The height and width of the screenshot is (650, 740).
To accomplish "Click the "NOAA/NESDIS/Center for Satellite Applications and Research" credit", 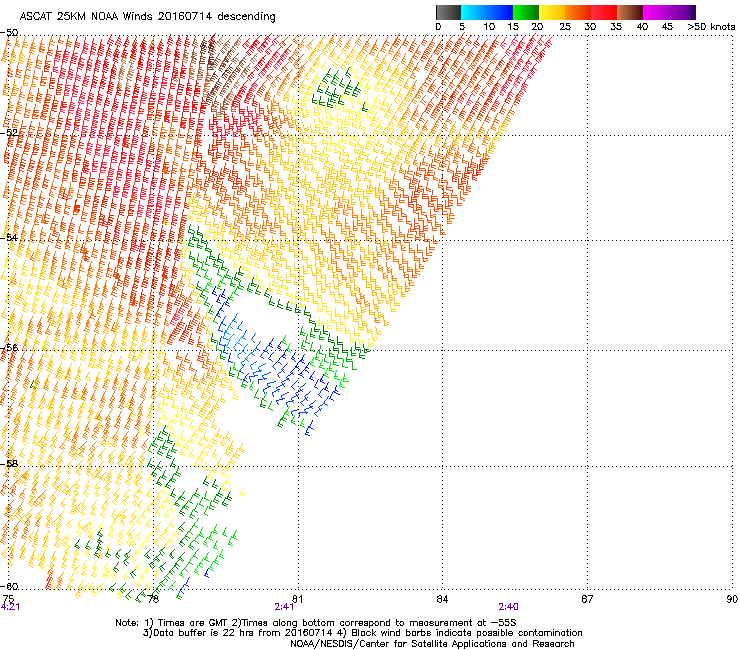I will point(432,644).
